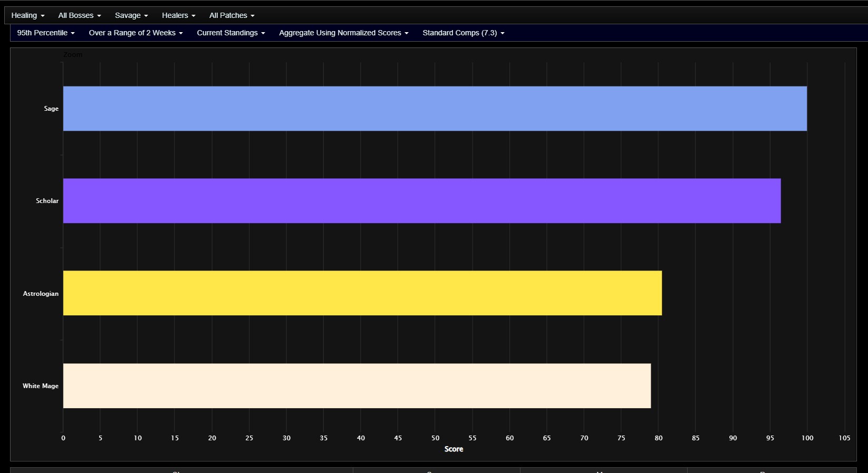Screen dimensions: 868x473
Task: Click the Astrologian axis label
Action: pyautogui.click(x=41, y=294)
